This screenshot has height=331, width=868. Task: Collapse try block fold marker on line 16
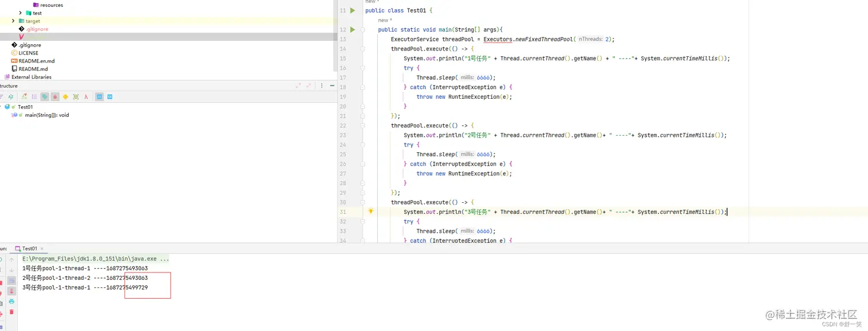coord(363,68)
